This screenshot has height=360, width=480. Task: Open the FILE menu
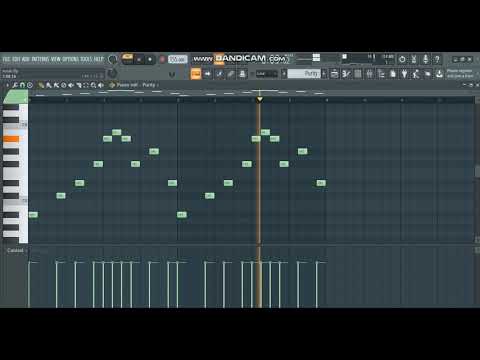(6, 59)
